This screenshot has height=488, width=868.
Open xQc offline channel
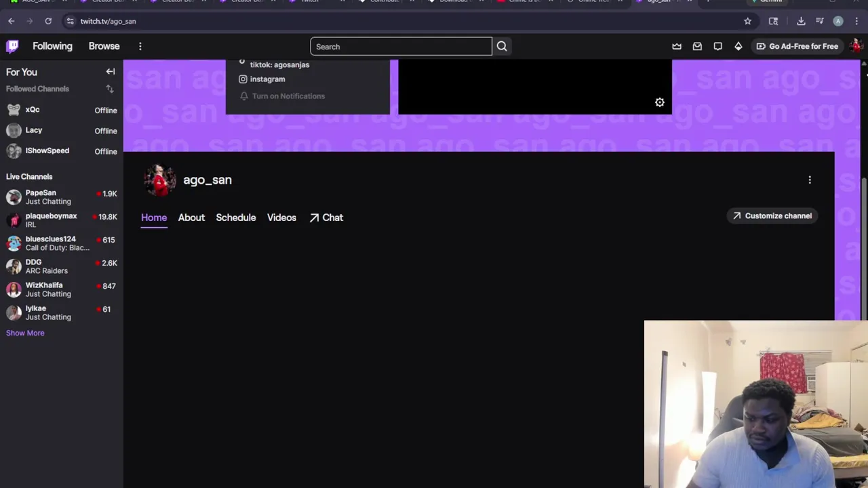(62, 110)
